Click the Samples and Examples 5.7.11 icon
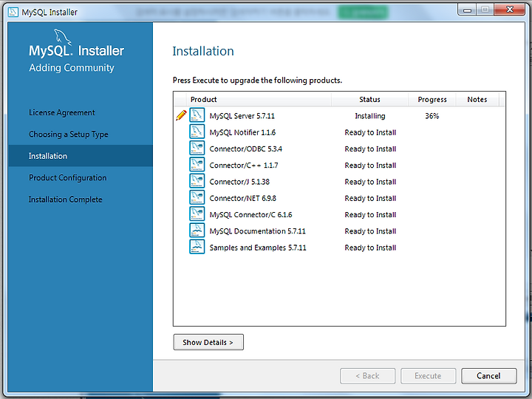This screenshot has height=399, width=532. pyautogui.click(x=197, y=247)
